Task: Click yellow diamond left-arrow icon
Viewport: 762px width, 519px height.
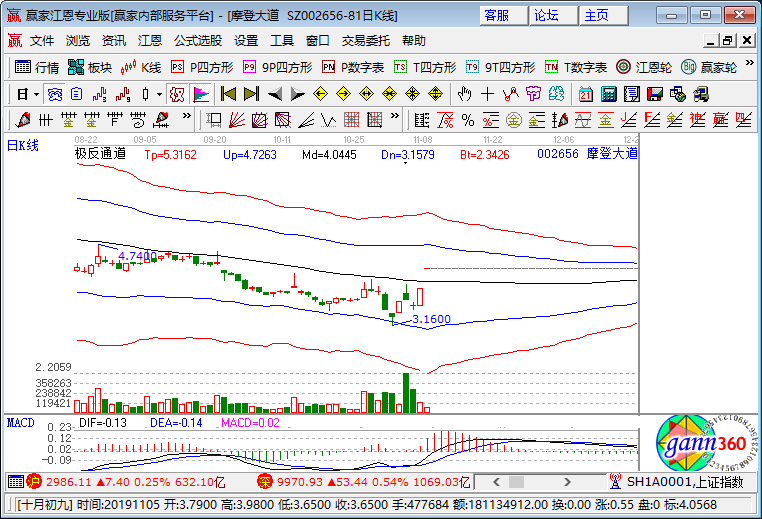Action: coord(320,94)
